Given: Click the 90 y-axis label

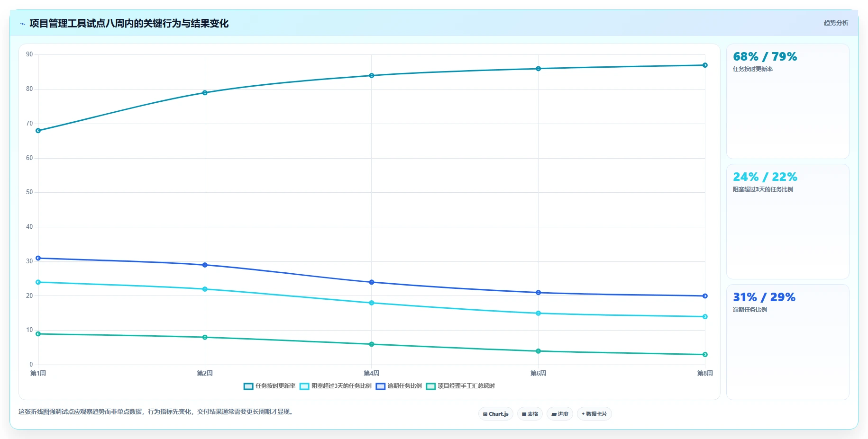Looking at the screenshot, I should pos(29,54).
